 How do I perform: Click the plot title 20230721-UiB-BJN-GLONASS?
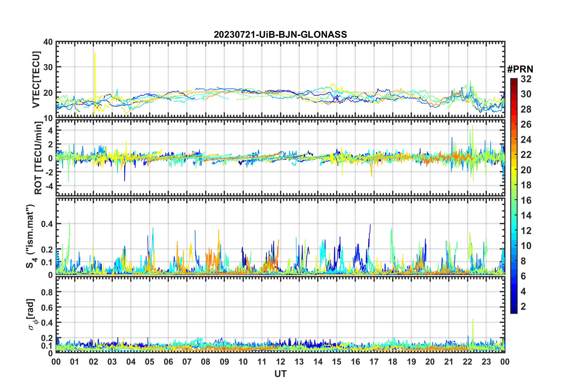[280, 34]
